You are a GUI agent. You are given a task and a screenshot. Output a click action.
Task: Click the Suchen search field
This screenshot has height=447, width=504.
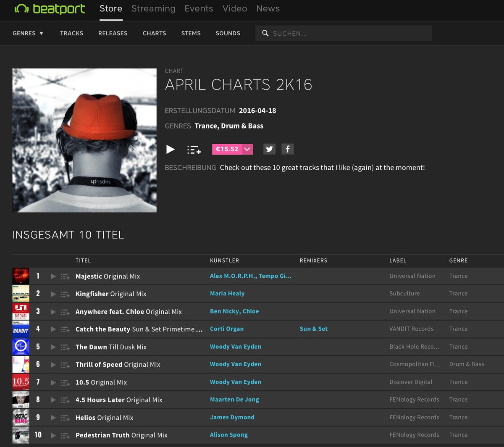coord(344,33)
